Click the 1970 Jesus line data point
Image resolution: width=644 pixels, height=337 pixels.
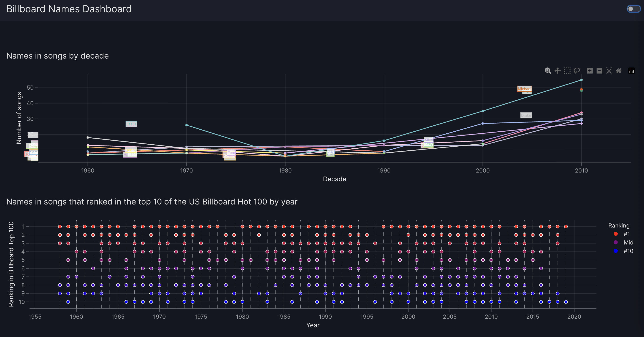click(186, 125)
